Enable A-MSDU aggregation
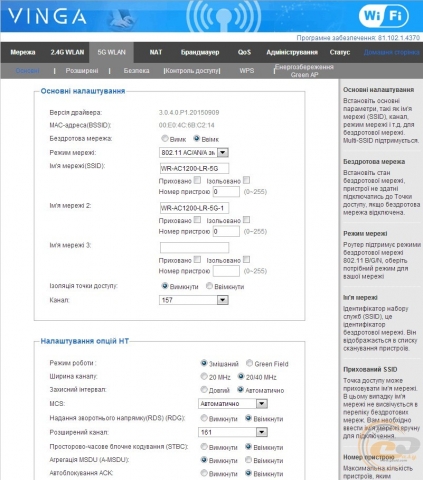 pyautogui.click(x=248, y=460)
